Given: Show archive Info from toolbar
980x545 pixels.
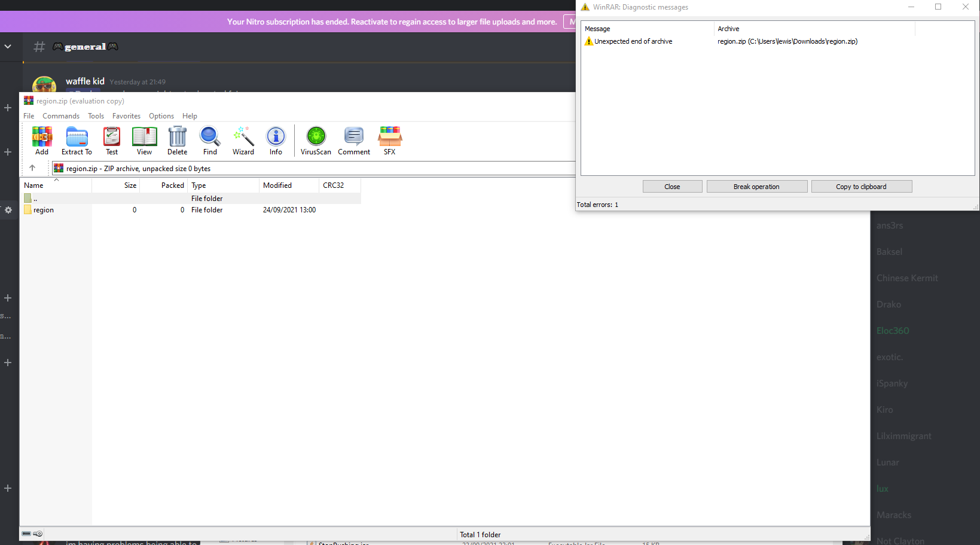Looking at the screenshot, I should click(x=276, y=141).
